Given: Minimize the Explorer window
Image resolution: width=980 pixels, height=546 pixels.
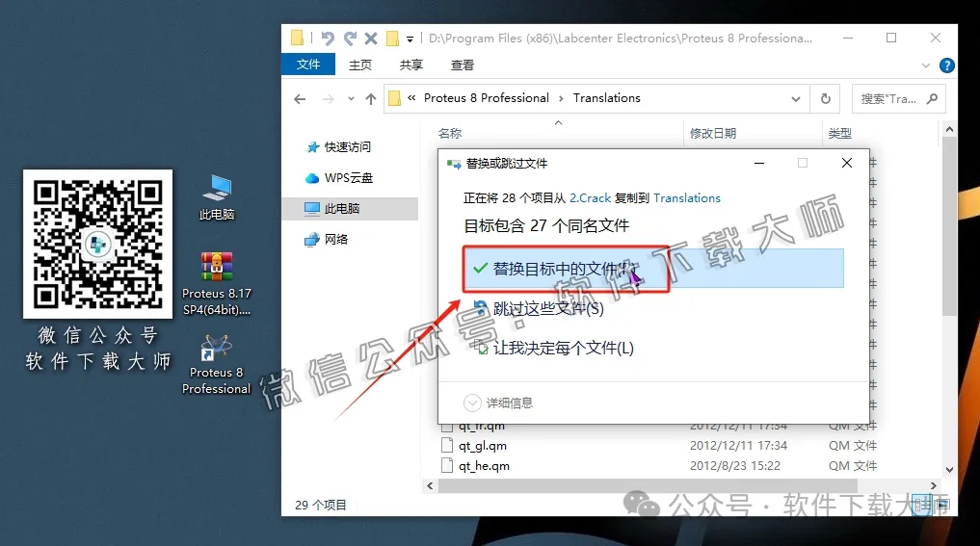Looking at the screenshot, I should pyautogui.click(x=847, y=39).
